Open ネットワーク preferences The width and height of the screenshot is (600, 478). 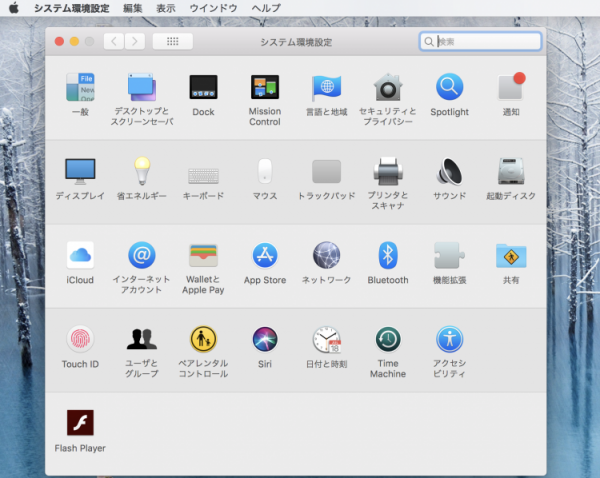pyautogui.click(x=326, y=255)
